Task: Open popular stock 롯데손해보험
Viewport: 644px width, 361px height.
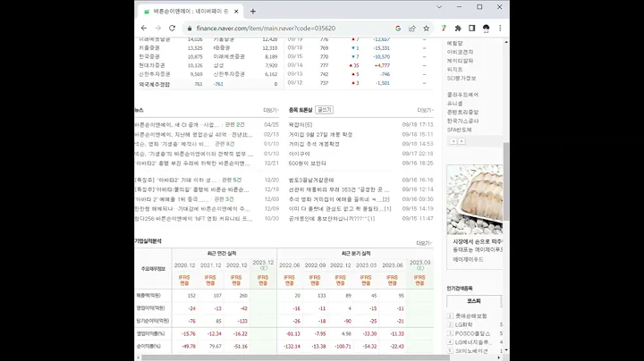Action: (470, 316)
